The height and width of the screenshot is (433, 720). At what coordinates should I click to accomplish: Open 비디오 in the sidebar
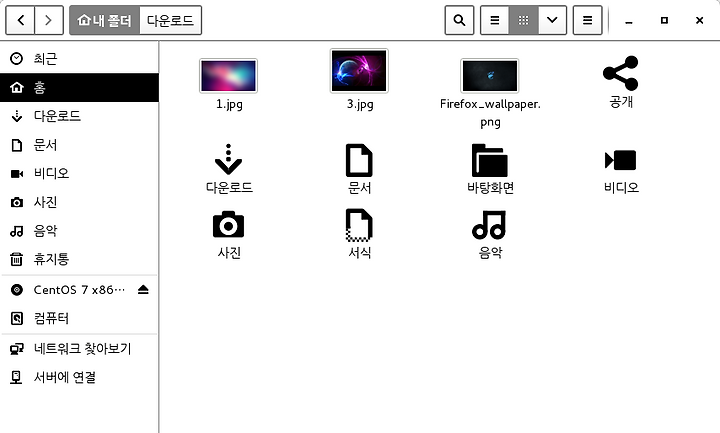pos(79,173)
